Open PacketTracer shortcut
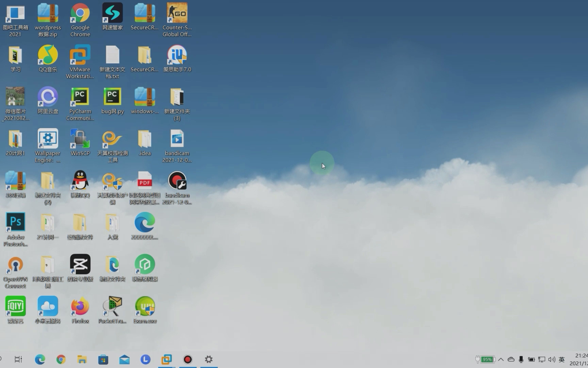588x368 pixels. coord(112,310)
